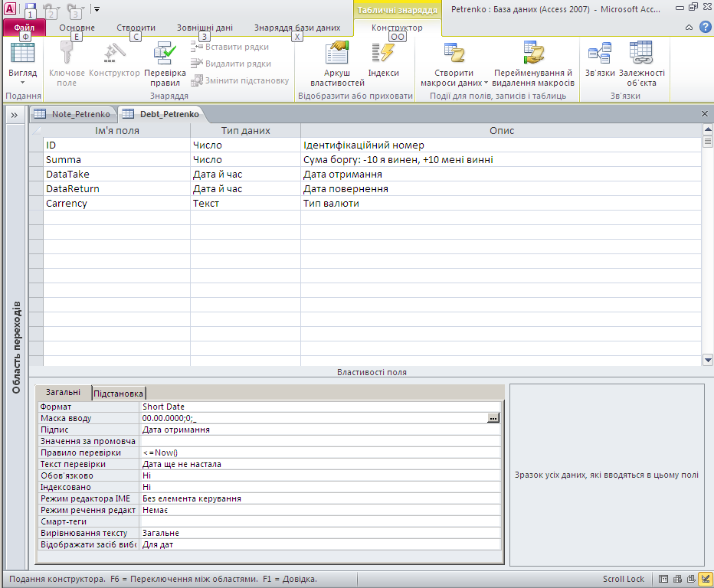
Task: Open the Файл tab
Action: (x=24, y=28)
